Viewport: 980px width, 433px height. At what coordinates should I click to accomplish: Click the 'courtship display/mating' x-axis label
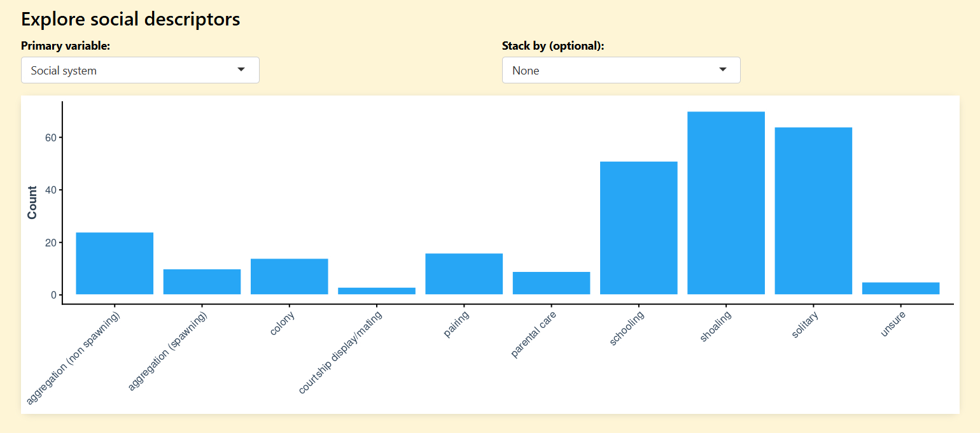click(340, 352)
